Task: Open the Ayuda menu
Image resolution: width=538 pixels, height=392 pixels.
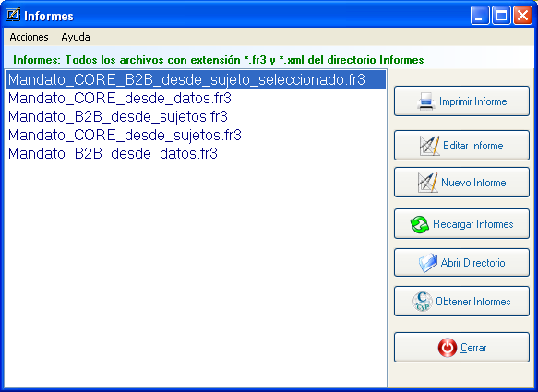Action: click(76, 37)
